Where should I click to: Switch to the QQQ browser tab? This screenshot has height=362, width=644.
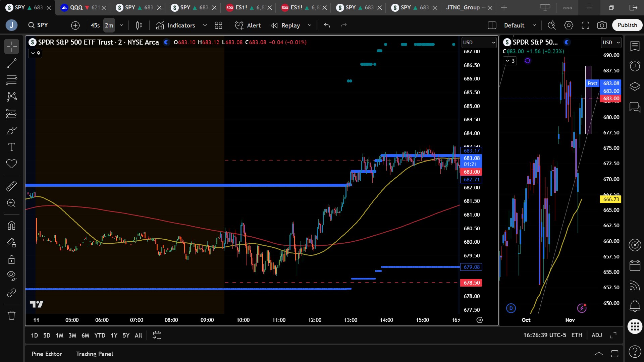77,7
